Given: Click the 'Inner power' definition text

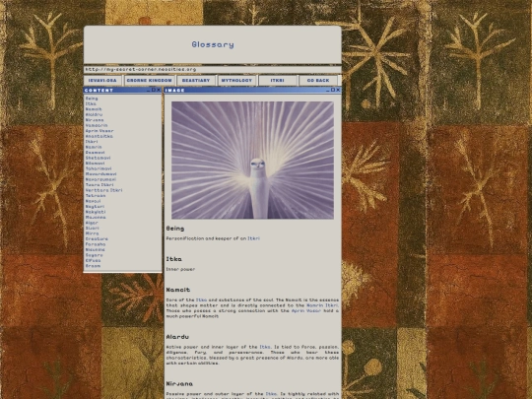Looking at the screenshot, I should click(x=180, y=269).
